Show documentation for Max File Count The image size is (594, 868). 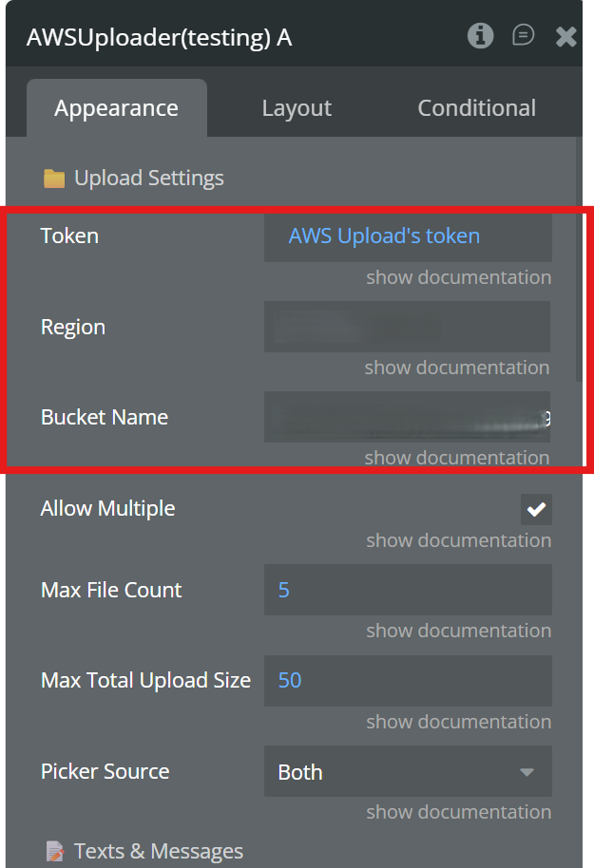458,631
